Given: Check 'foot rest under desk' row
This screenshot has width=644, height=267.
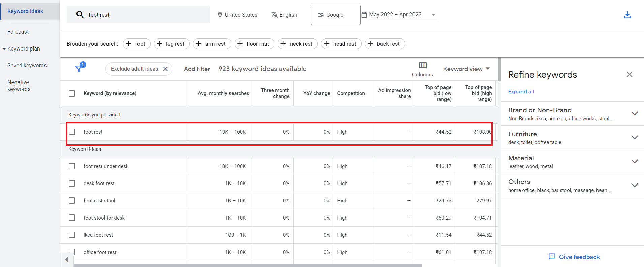Looking at the screenshot, I should tap(72, 166).
